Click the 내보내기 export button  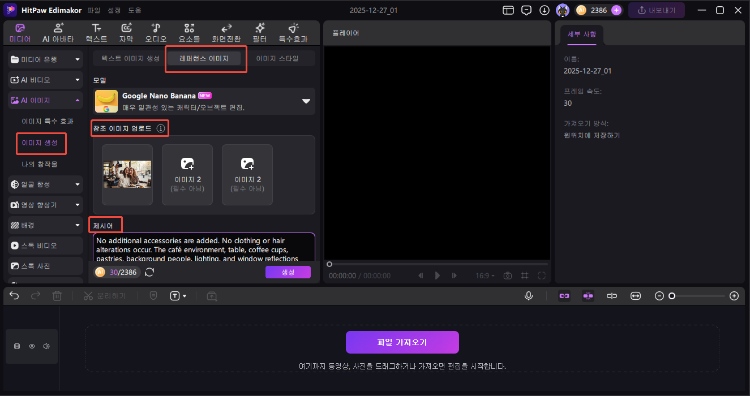(x=657, y=10)
